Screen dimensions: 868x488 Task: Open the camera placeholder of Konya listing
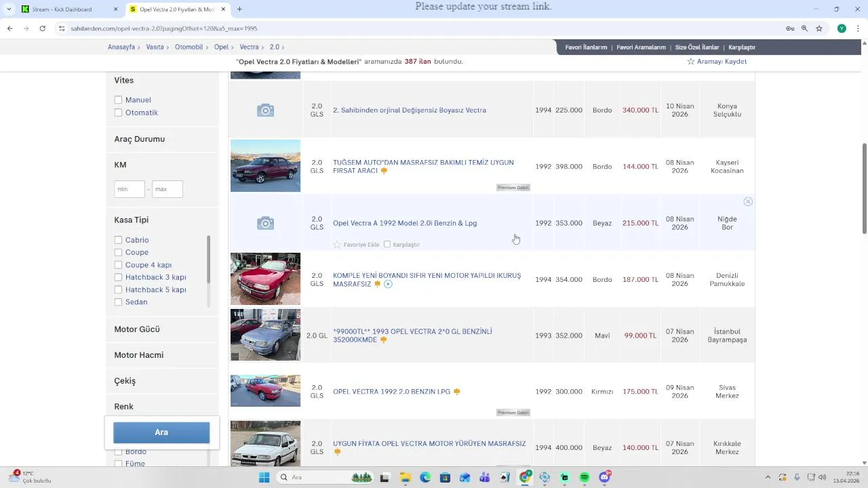pos(265,110)
